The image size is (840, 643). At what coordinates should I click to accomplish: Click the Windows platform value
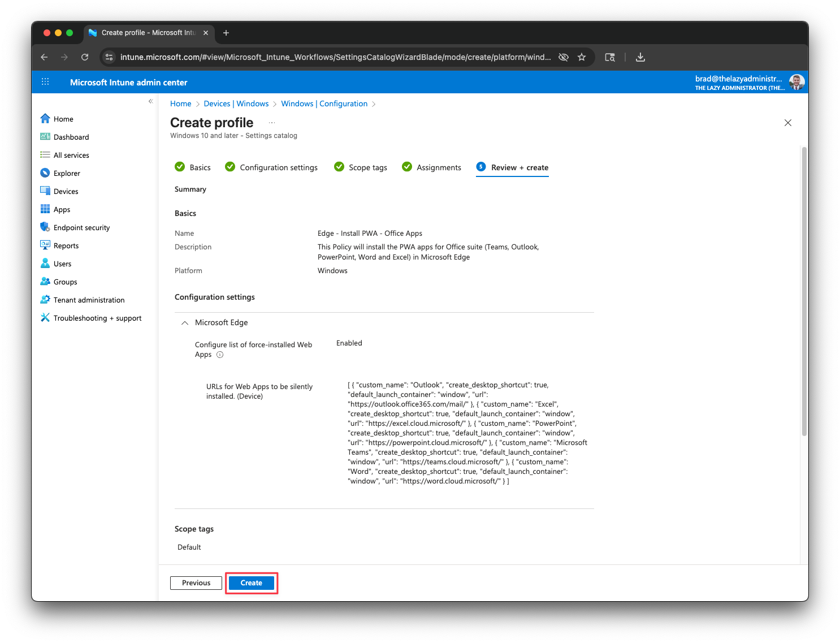[x=332, y=271]
